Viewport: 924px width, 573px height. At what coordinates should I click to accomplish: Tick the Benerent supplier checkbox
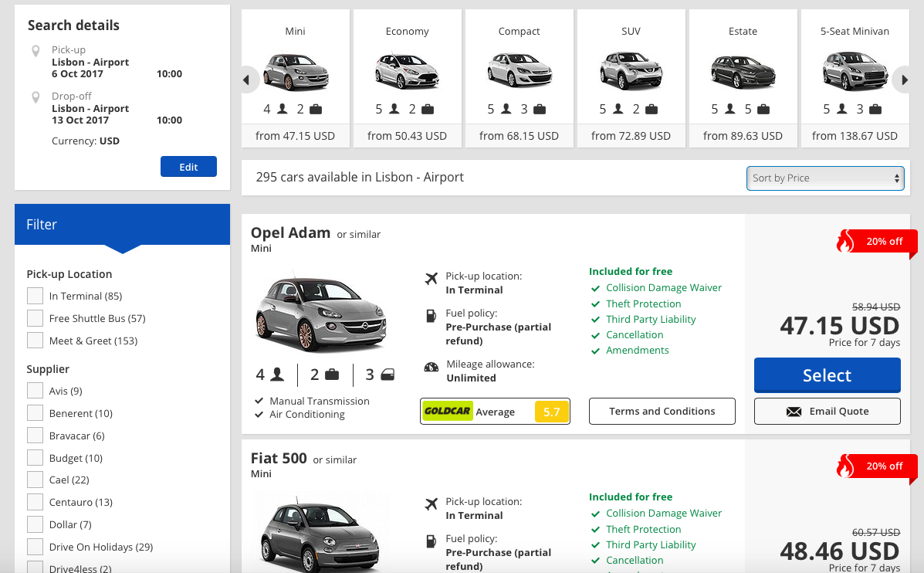coord(35,413)
